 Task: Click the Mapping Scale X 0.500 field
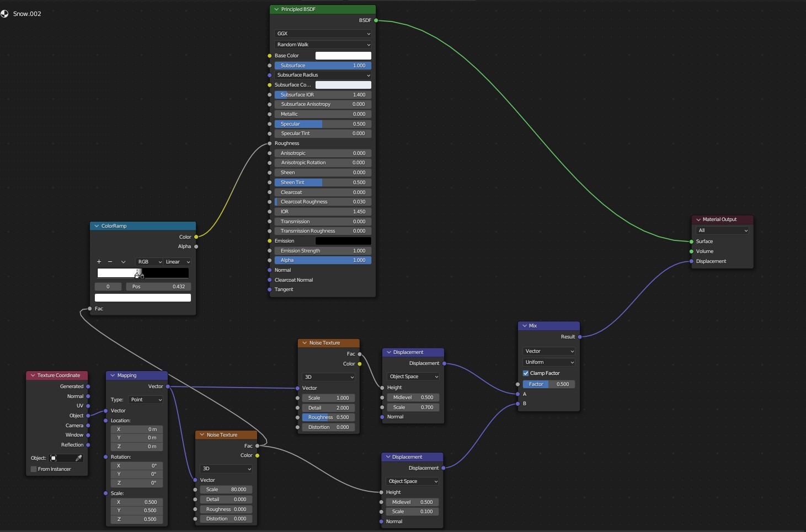pyautogui.click(x=137, y=502)
